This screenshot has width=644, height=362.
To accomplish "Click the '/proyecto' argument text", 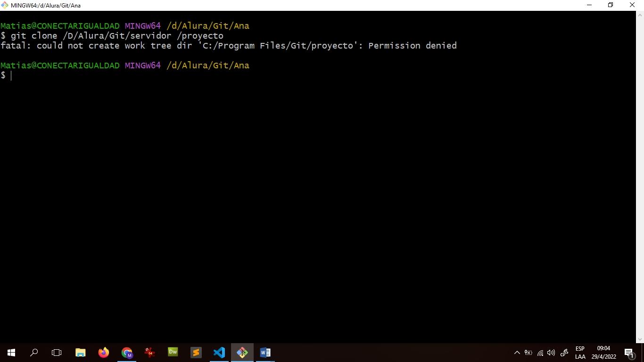I will click(x=200, y=36).
